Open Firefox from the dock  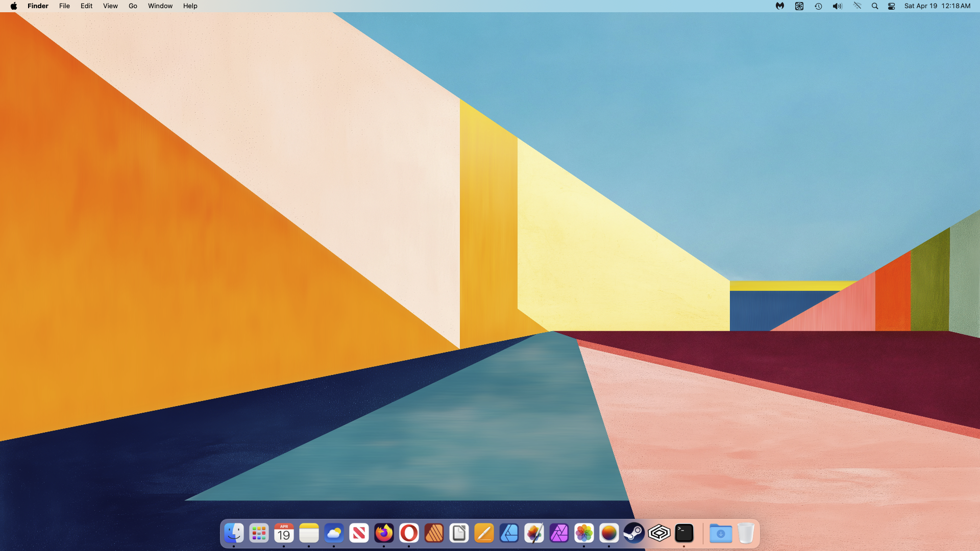(384, 533)
